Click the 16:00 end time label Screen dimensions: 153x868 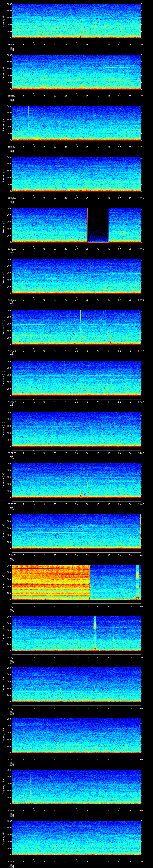click(x=141, y=96)
